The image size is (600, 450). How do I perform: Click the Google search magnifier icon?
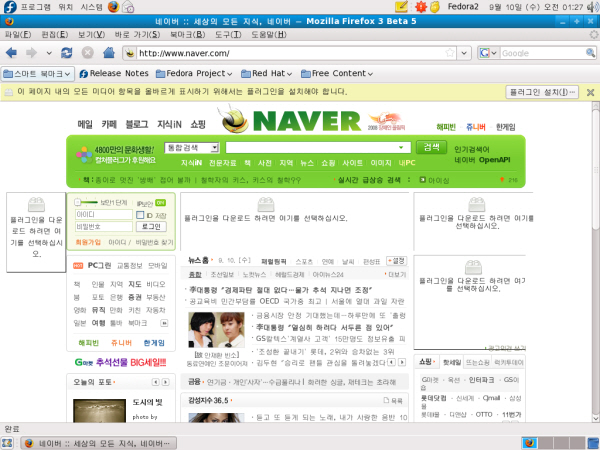[x=590, y=53]
